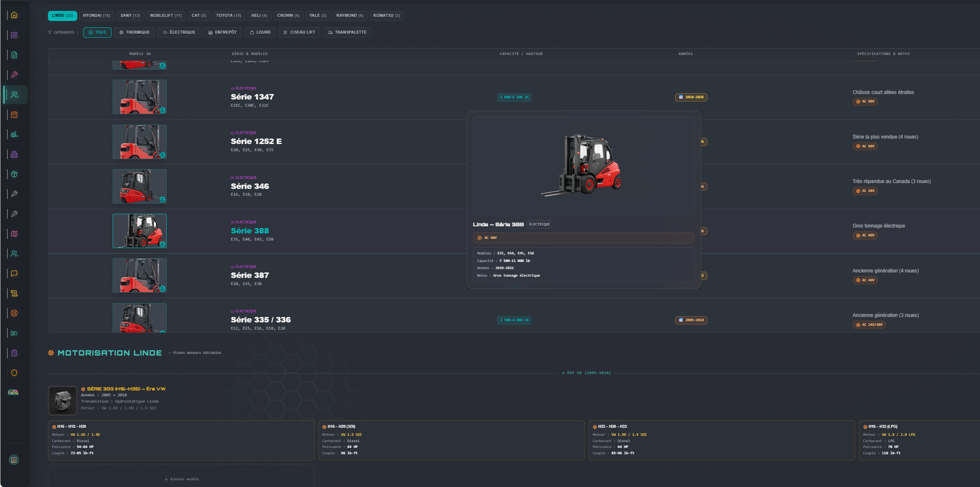Switch to the CAT (9) brand tab
This screenshot has width=980, height=487.
199,16
